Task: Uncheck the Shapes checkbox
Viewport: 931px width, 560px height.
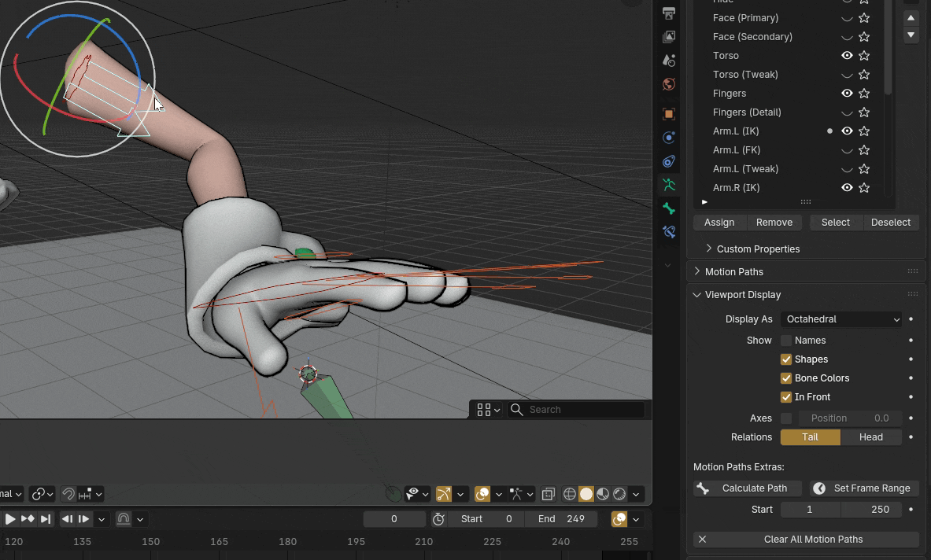Action: (x=786, y=359)
